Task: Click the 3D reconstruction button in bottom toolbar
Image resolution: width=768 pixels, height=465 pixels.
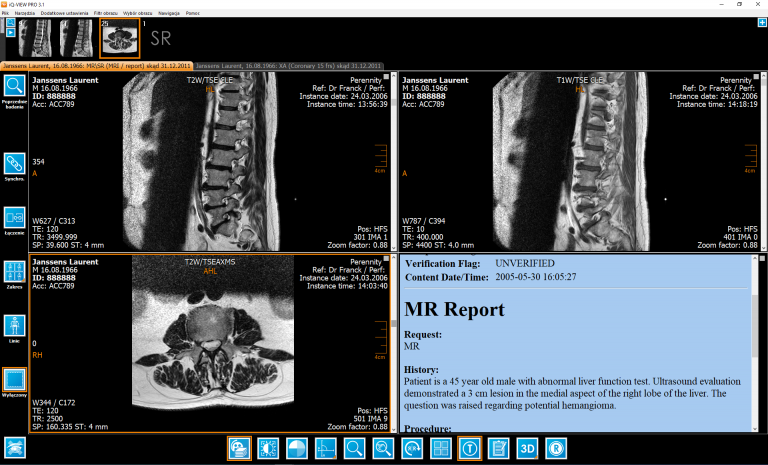Action: (x=527, y=449)
